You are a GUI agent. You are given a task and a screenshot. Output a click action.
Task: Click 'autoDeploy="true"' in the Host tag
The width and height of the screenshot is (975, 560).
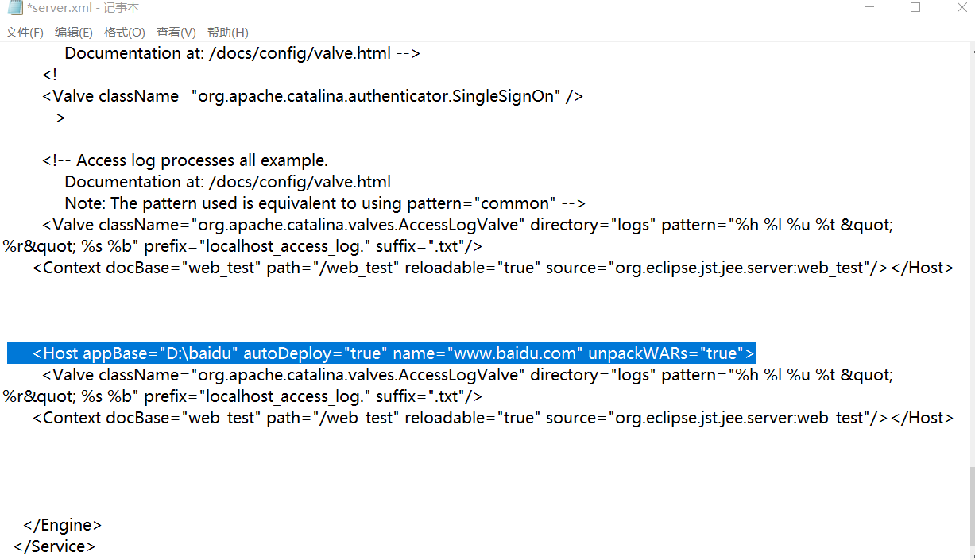tap(314, 353)
